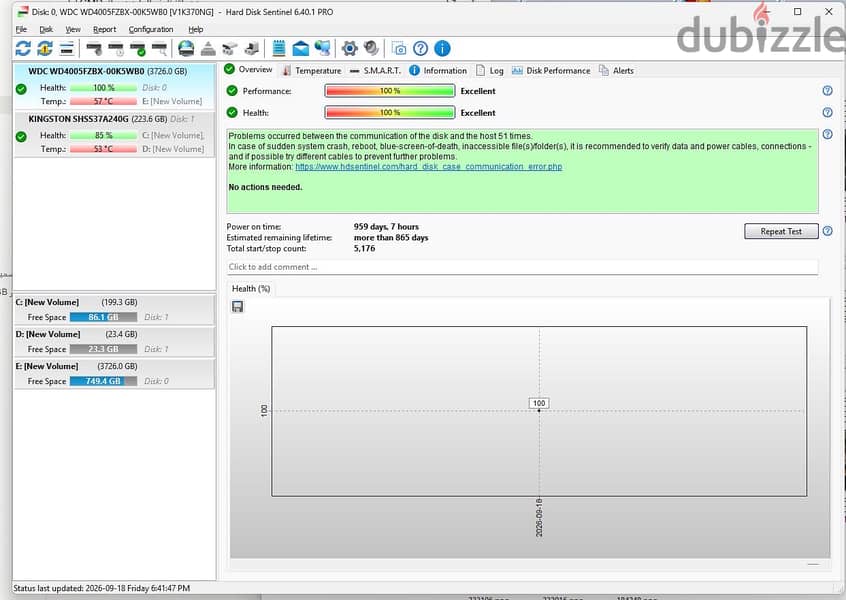Click the disk icon with grey circle badge

(94, 49)
